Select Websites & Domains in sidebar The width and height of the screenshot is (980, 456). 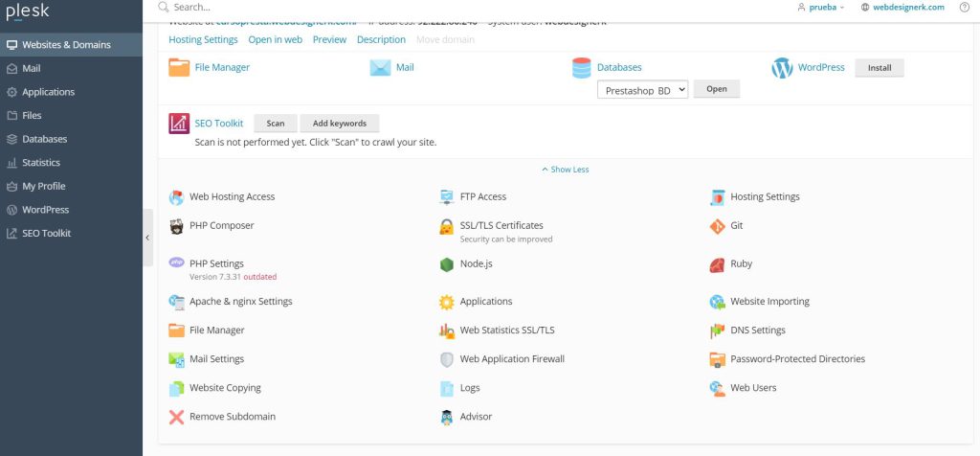coord(71,45)
